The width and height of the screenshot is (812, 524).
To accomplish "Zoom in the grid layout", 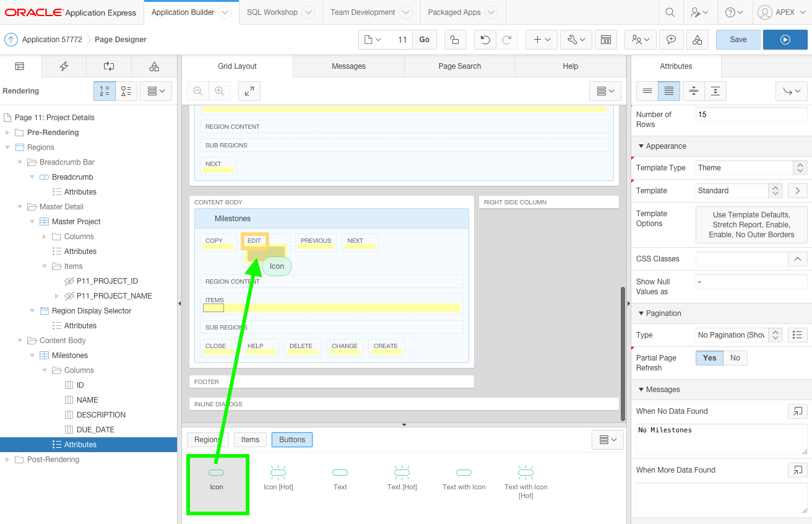I will tap(219, 91).
